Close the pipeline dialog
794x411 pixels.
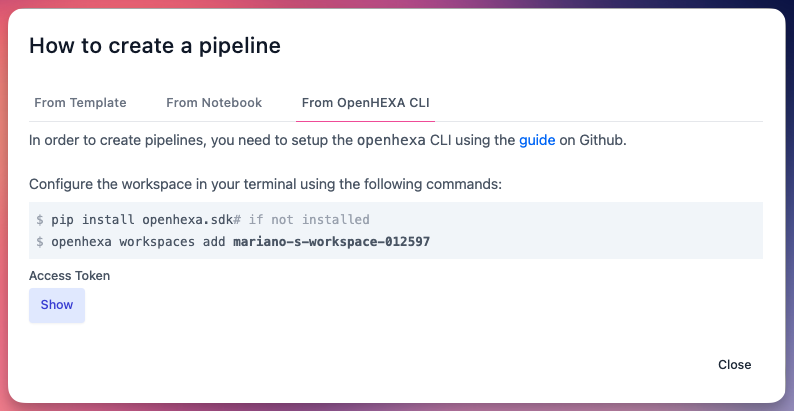tap(734, 364)
